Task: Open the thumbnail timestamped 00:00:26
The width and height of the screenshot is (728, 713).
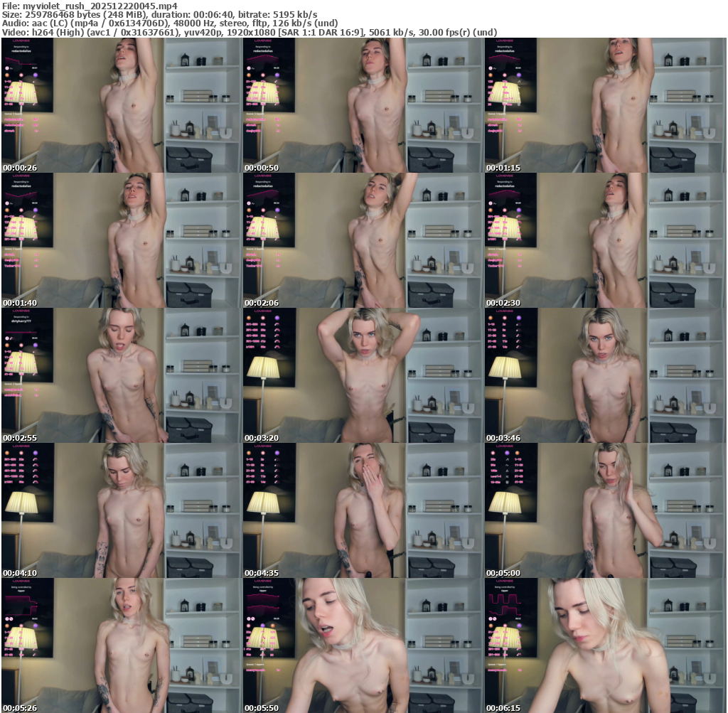Action: point(121,105)
